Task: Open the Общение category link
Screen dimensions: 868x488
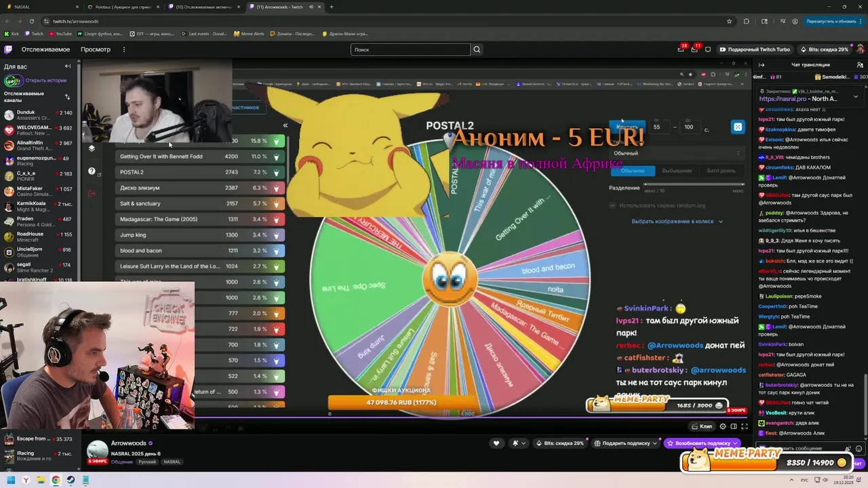Action: click(121, 462)
